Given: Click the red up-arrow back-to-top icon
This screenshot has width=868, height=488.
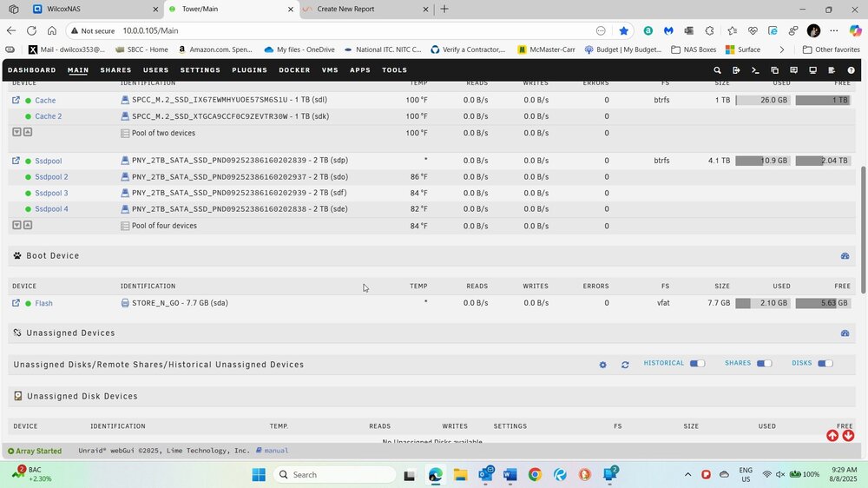Looking at the screenshot, I should (x=832, y=436).
